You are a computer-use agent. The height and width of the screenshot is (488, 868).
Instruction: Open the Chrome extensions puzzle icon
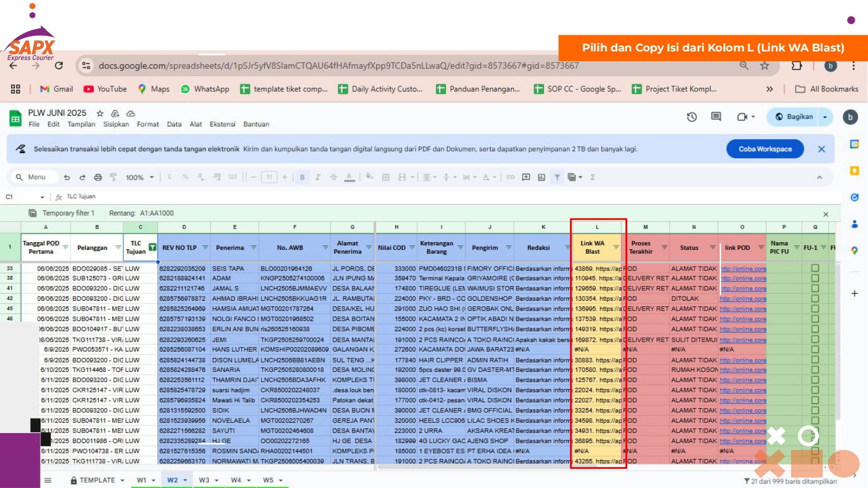tap(797, 65)
